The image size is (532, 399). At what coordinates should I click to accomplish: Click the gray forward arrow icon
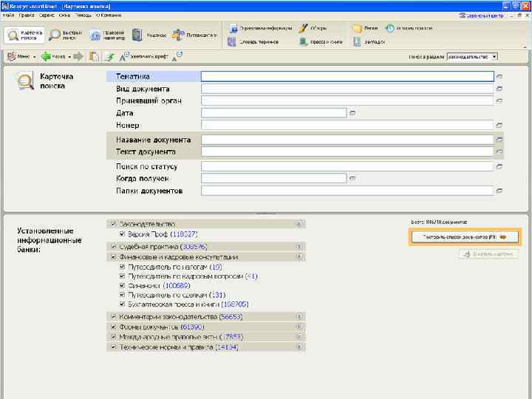click(78, 57)
